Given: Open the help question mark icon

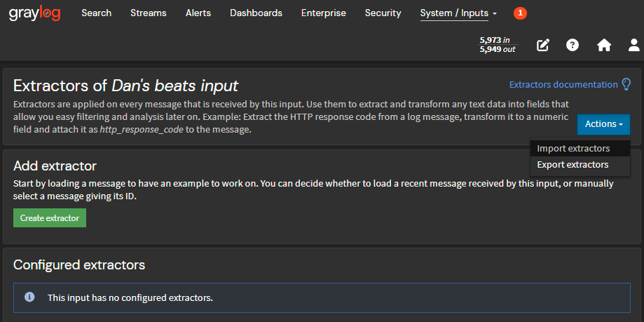Looking at the screenshot, I should coord(573,45).
